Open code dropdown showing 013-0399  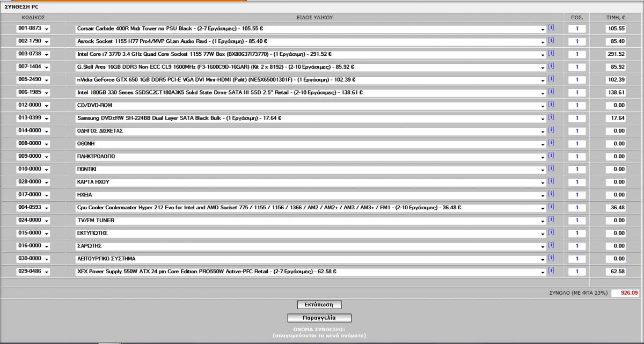coord(33,118)
